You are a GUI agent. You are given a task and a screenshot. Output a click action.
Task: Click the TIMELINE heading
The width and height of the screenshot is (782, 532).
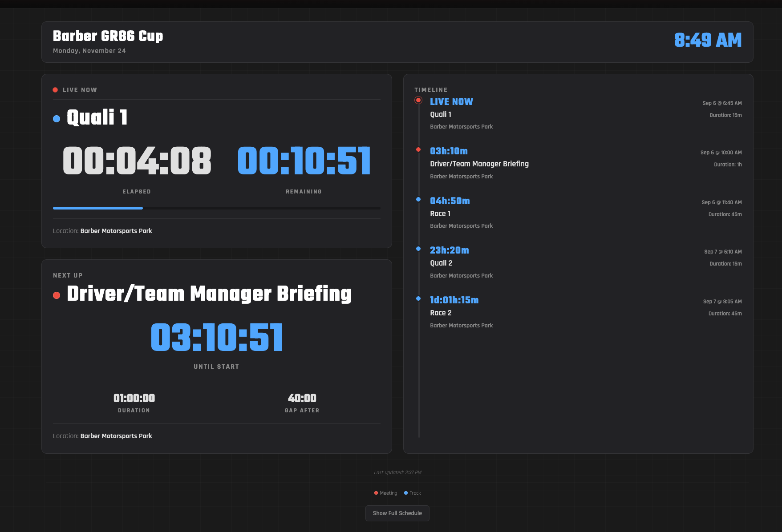pyautogui.click(x=431, y=90)
